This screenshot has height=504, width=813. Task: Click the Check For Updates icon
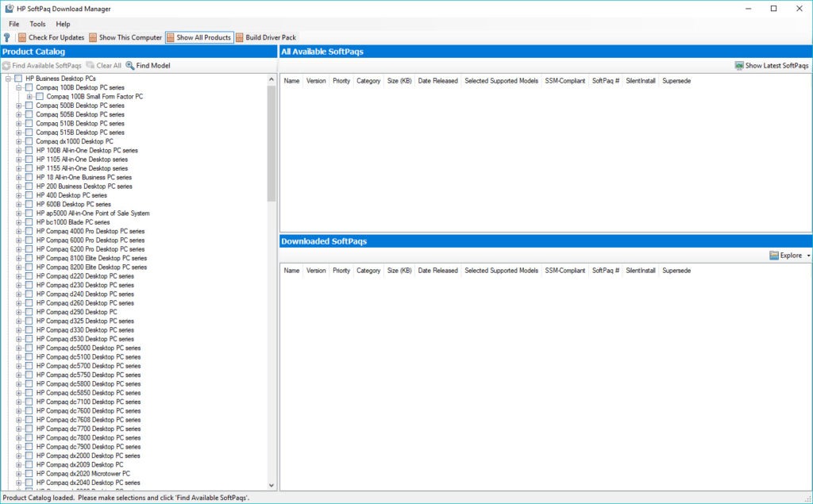point(22,37)
